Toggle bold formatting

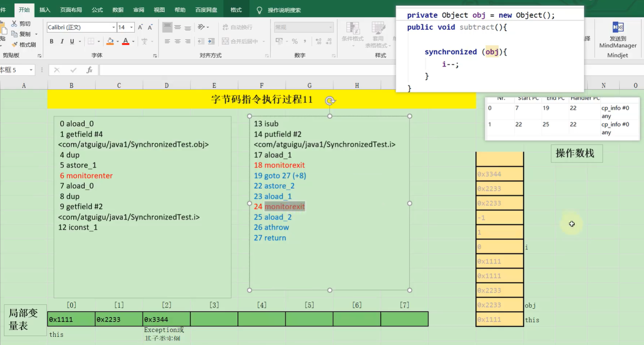click(52, 42)
